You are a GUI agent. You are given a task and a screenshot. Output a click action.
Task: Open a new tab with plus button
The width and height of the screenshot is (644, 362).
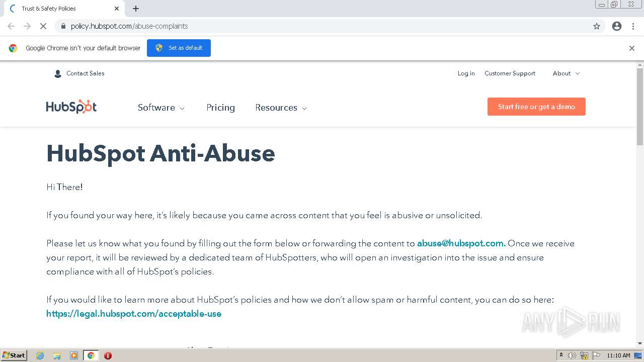tap(136, 9)
